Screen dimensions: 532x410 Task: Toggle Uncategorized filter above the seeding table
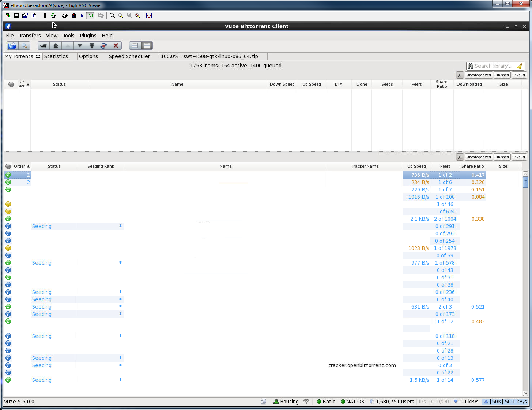coord(479,157)
